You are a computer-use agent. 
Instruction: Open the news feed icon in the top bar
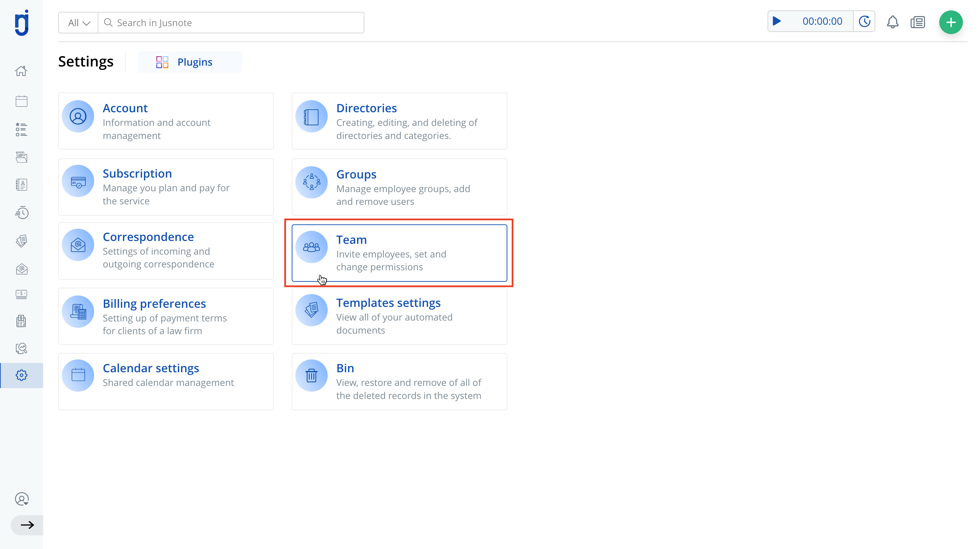(918, 22)
